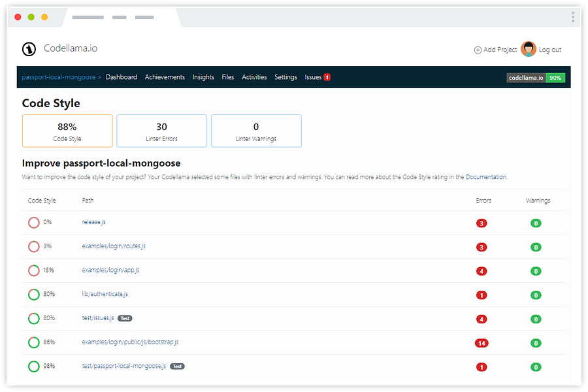Image resolution: width=588 pixels, height=392 pixels.
Task: Open the examples/login/app.js file link
Action: [x=110, y=270]
